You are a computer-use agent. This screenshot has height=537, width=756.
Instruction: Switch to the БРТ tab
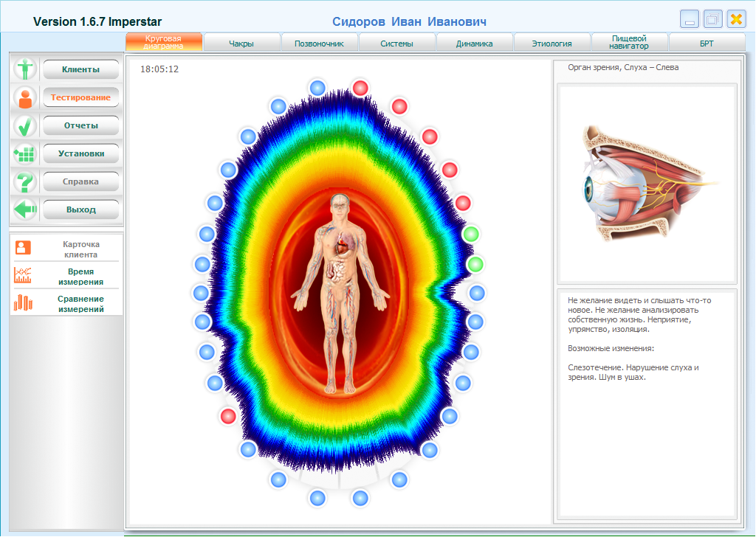[707, 44]
